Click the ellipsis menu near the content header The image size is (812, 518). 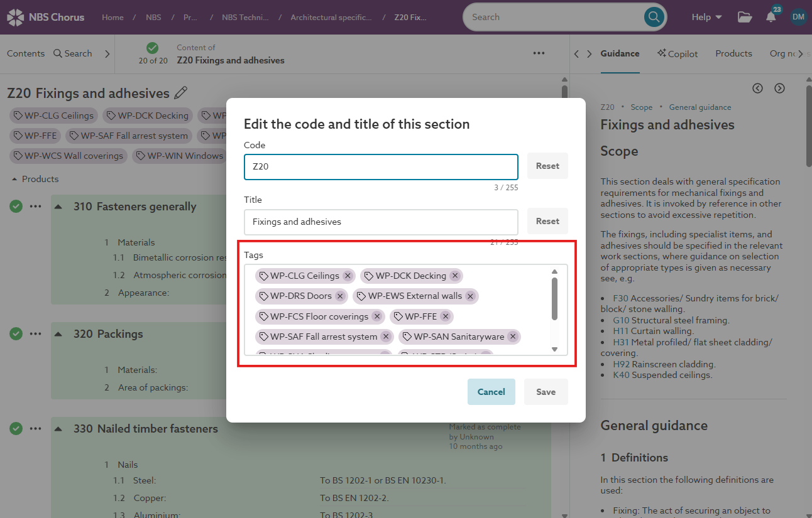point(539,53)
